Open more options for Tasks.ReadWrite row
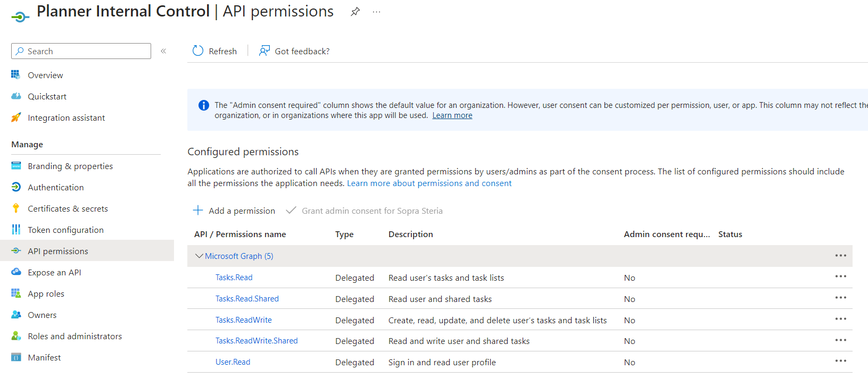The width and height of the screenshot is (868, 378). [840, 319]
